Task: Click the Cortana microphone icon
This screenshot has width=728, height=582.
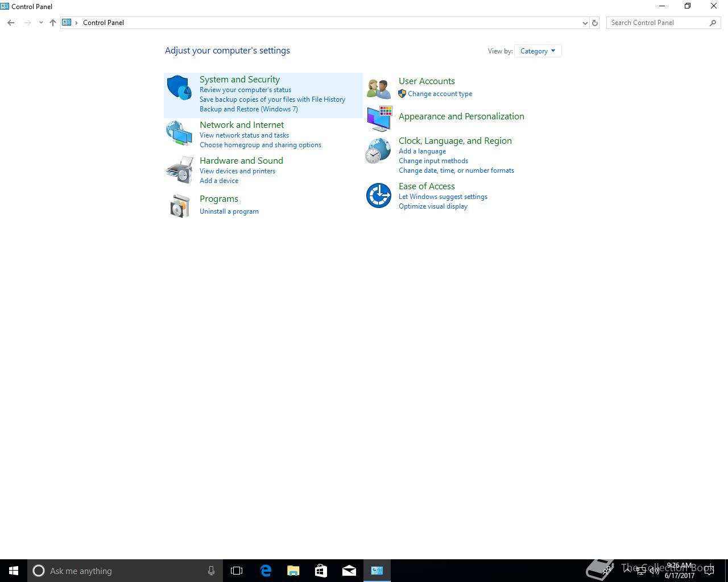Action: click(x=211, y=571)
